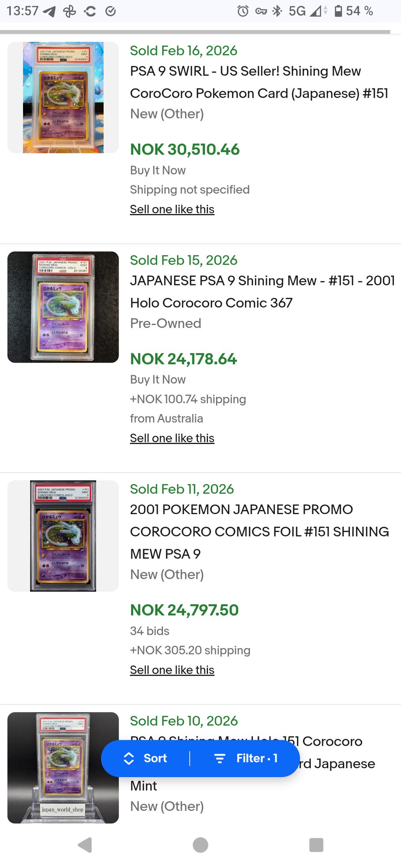
Task: Click "Sell one like this" under Australia listing
Action: pyautogui.click(x=172, y=438)
